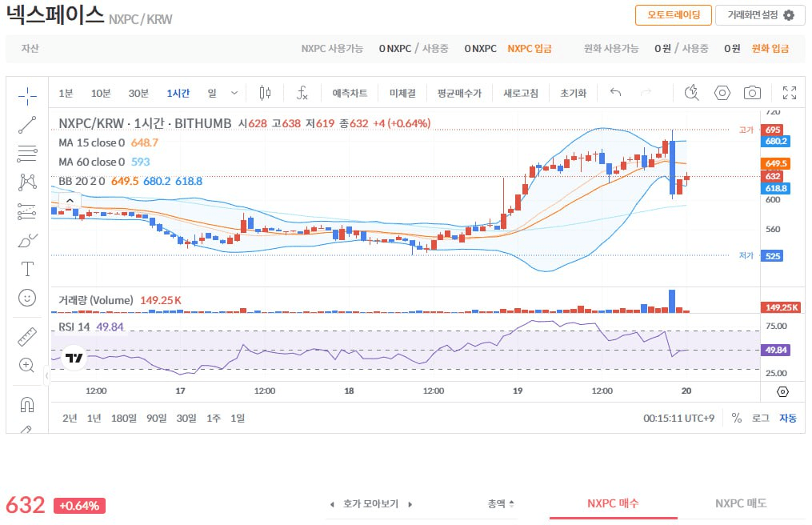Toggle percent scale on the price axis

coord(736,418)
